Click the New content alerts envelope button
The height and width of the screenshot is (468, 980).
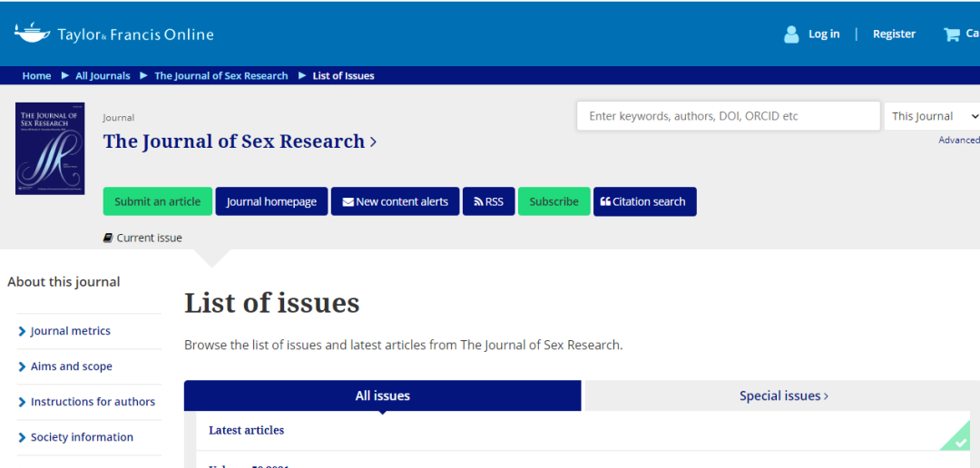click(x=395, y=201)
